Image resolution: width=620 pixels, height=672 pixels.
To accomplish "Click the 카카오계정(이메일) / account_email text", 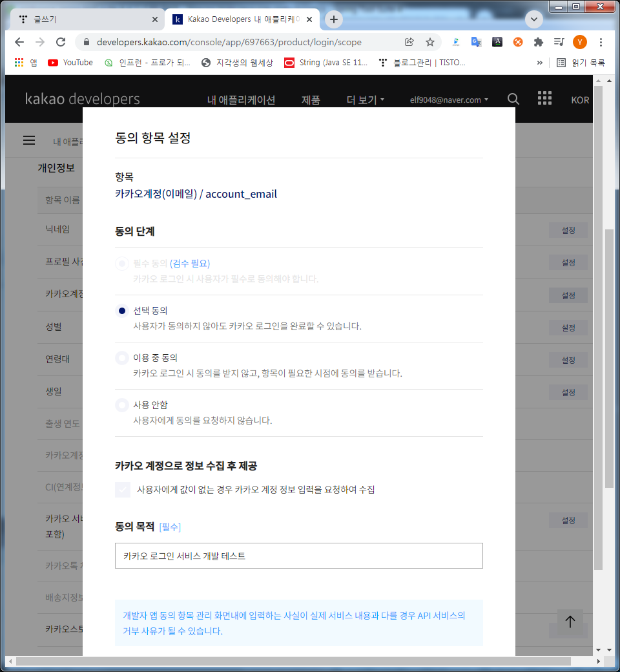I will tap(196, 194).
